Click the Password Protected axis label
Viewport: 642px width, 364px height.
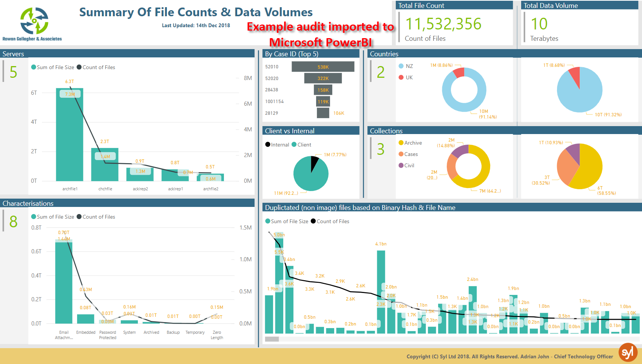[108, 335]
